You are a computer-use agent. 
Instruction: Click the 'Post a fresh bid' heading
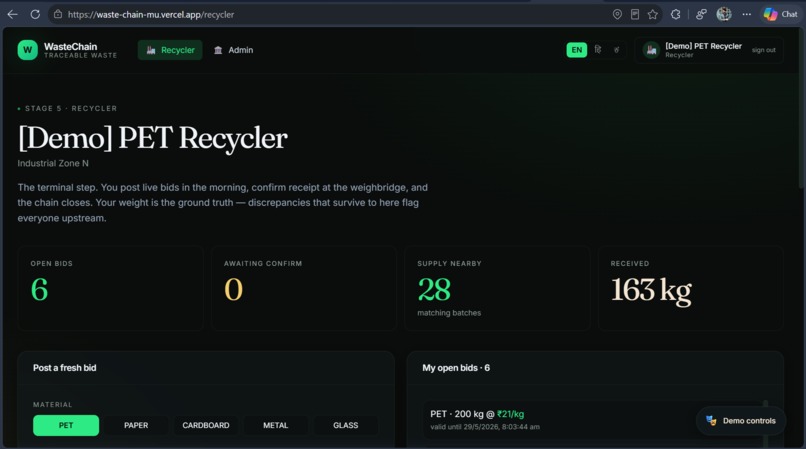click(x=64, y=368)
